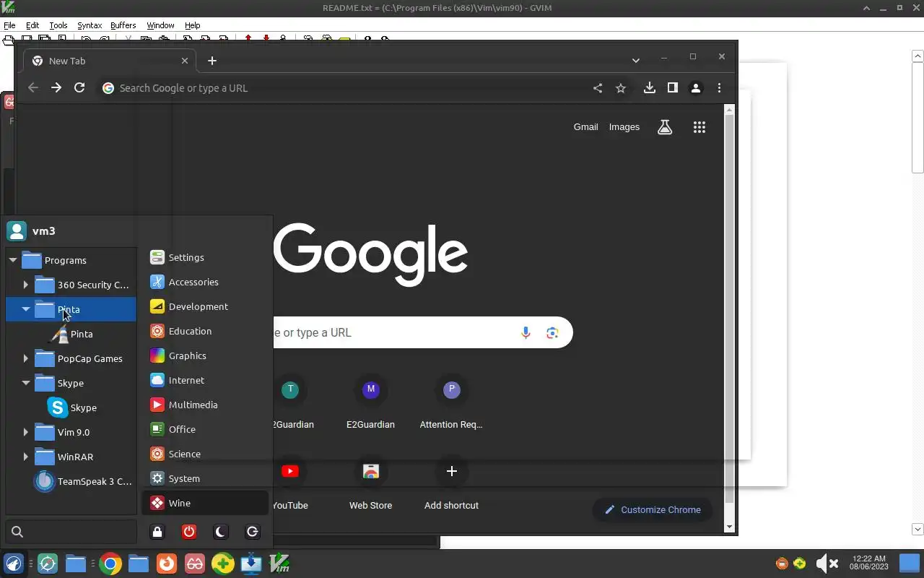Click the moon suspend icon in start menu
This screenshot has width=924, height=578.
(221, 532)
